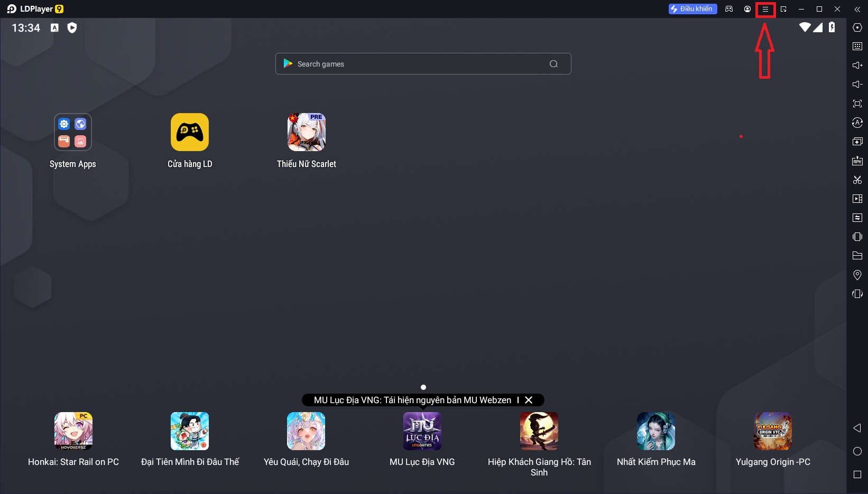868x494 pixels.
Task: Open the user account icon
Action: coord(747,9)
